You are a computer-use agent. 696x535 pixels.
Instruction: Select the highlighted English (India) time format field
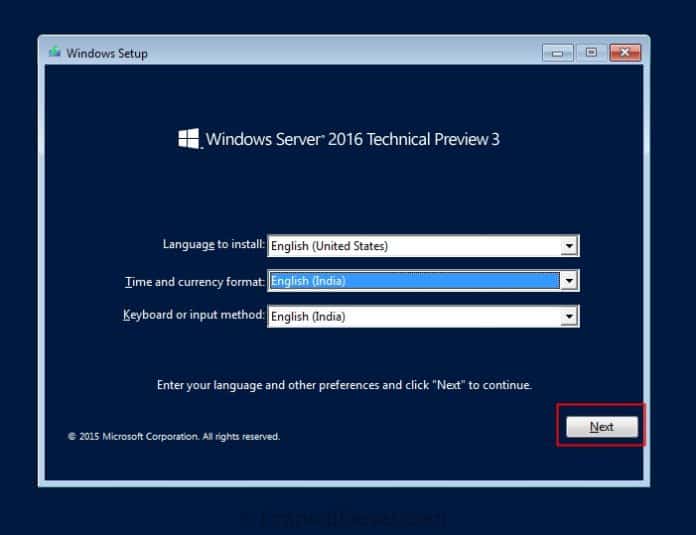pos(423,281)
